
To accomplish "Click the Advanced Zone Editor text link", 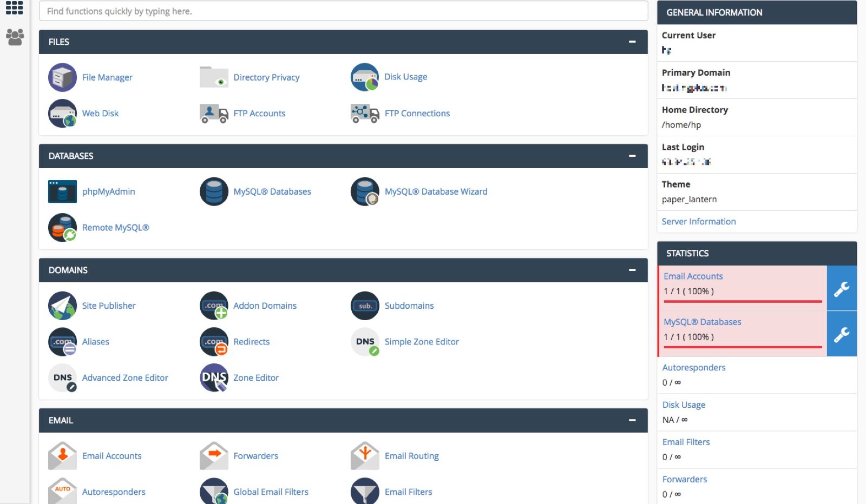I will [125, 378].
